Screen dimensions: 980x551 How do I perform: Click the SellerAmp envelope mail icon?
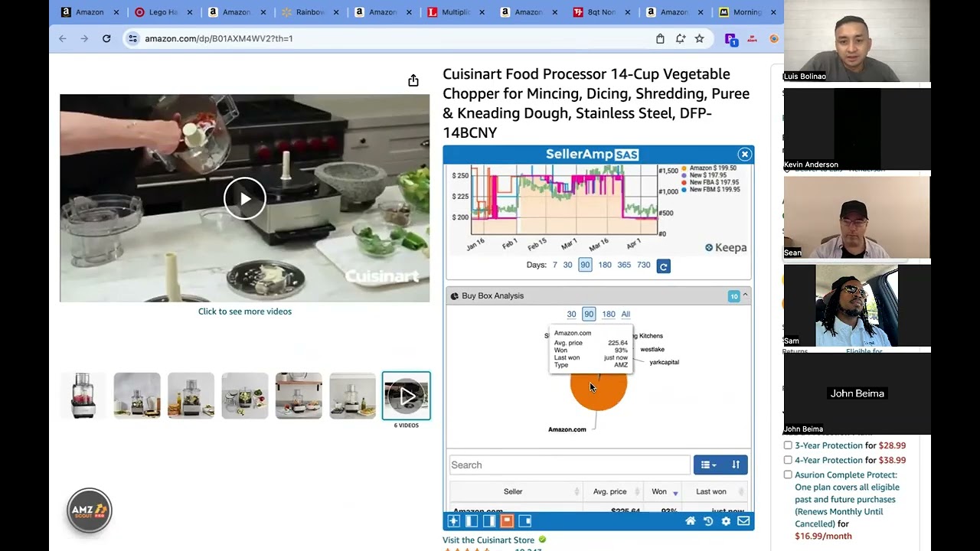743,521
